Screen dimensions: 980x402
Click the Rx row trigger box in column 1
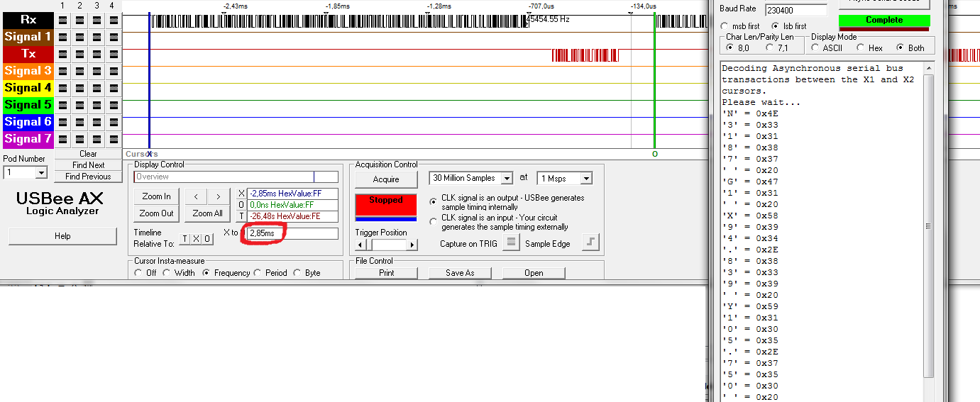[62, 20]
